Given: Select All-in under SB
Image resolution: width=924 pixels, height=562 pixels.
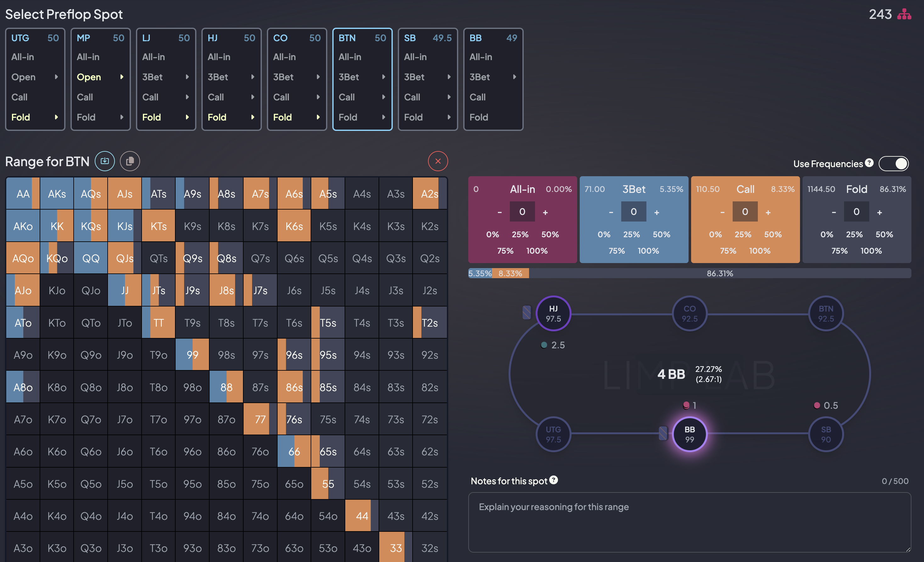Looking at the screenshot, I should pyautogui.click(x=415, y=57).
